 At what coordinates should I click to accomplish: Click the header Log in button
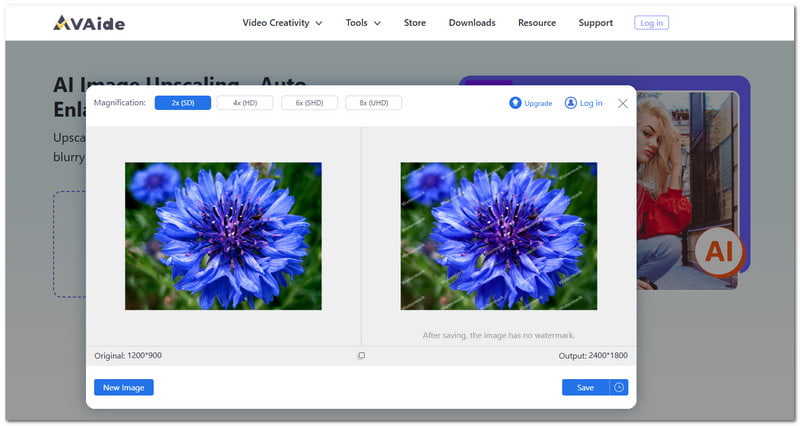652,23
